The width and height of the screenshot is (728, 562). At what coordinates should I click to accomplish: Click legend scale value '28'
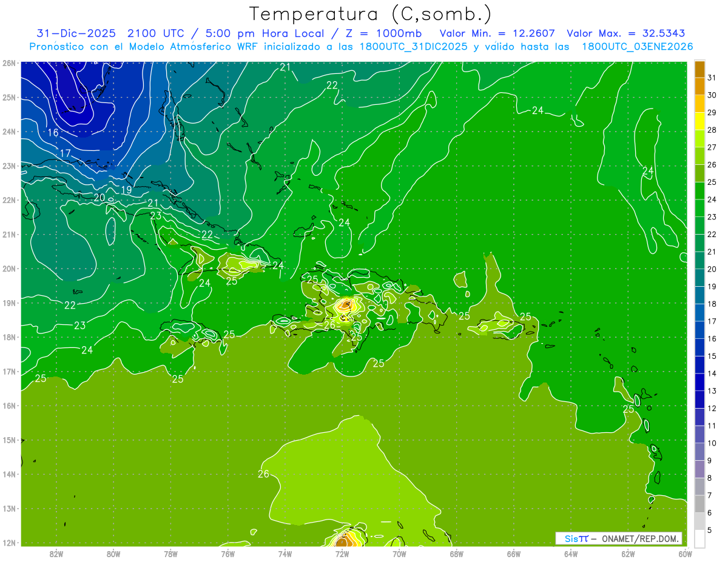click(x=712, y=130)
